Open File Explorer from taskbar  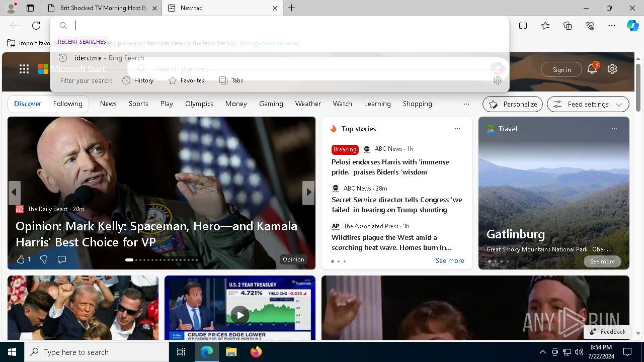(x=231, y=352)
